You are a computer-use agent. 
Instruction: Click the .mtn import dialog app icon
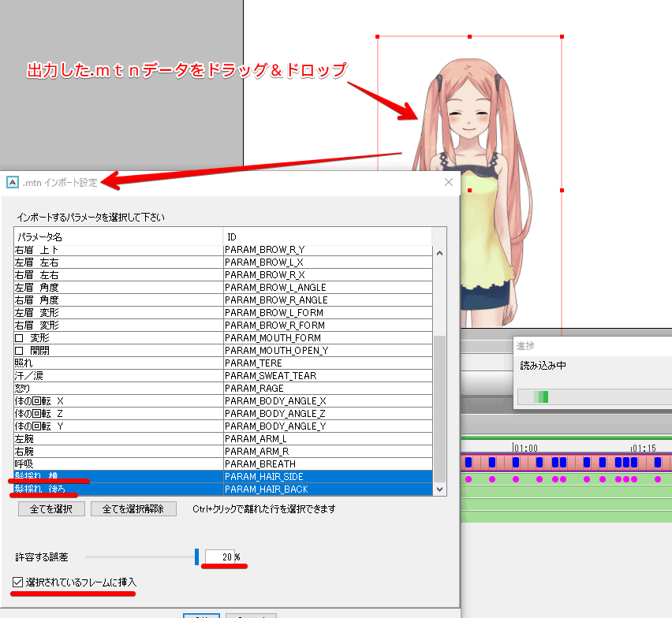coord(12,182)
